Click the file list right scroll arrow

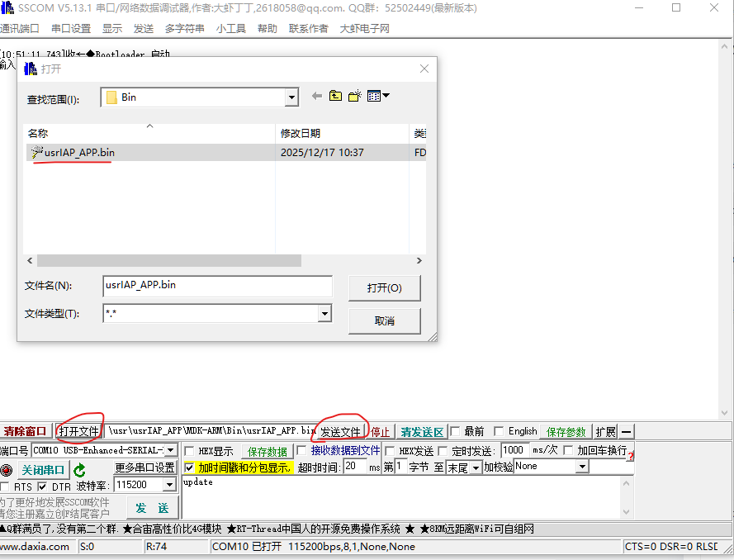coord(419,260)
